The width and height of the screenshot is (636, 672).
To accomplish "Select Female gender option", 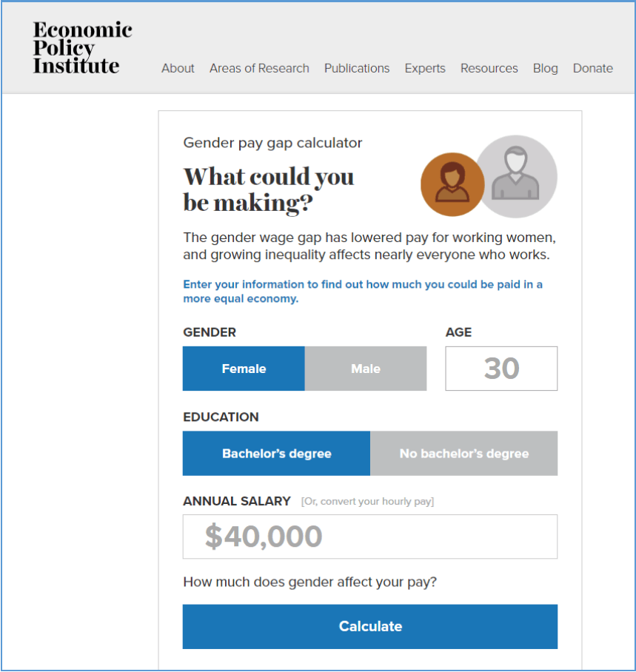I will point(244,369).
